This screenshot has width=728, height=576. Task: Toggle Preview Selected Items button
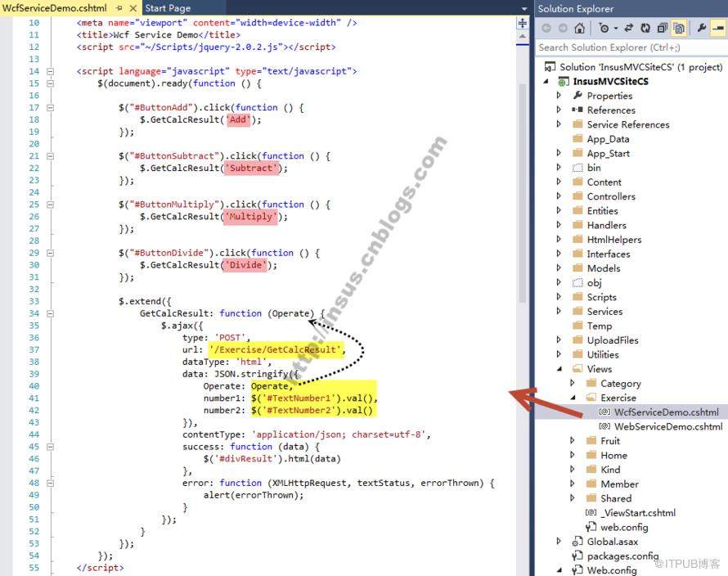[x=718, y=29]
